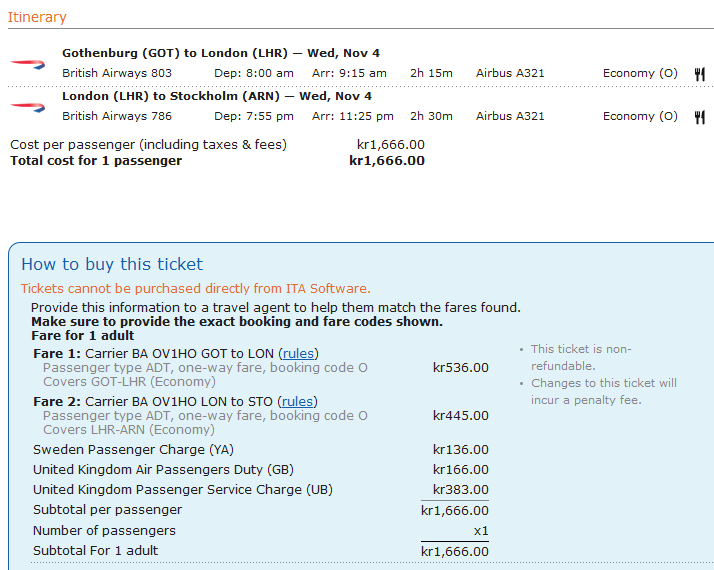The image size is (714, 570).
Task: Click London (LHR) to Stockholm (ARN) title
Action: [216, 96]
